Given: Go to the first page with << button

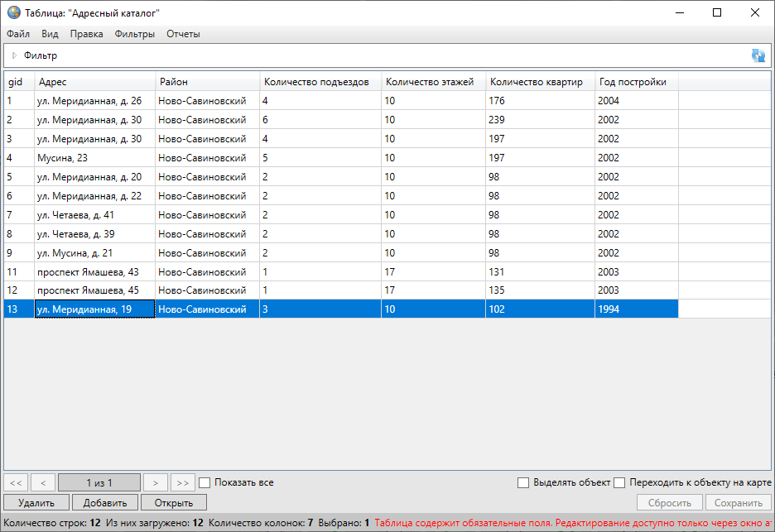Looking at the screenshot, I should pos(17,482).
